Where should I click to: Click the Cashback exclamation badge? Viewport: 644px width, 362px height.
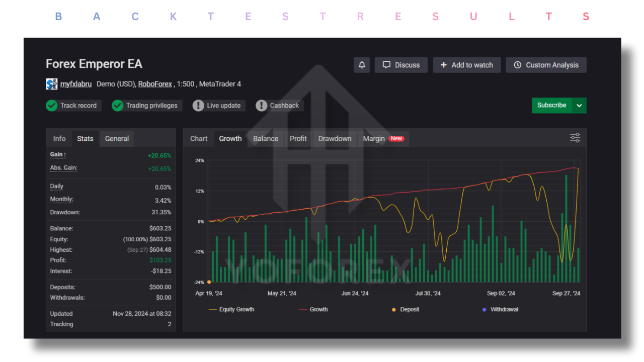(261, 106)
